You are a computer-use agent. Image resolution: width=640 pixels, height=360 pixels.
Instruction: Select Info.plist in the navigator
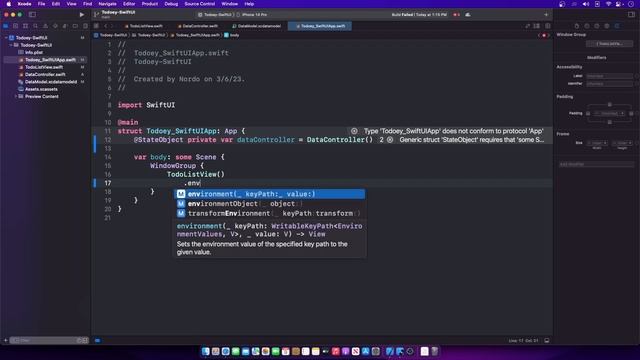pos(33,52)
